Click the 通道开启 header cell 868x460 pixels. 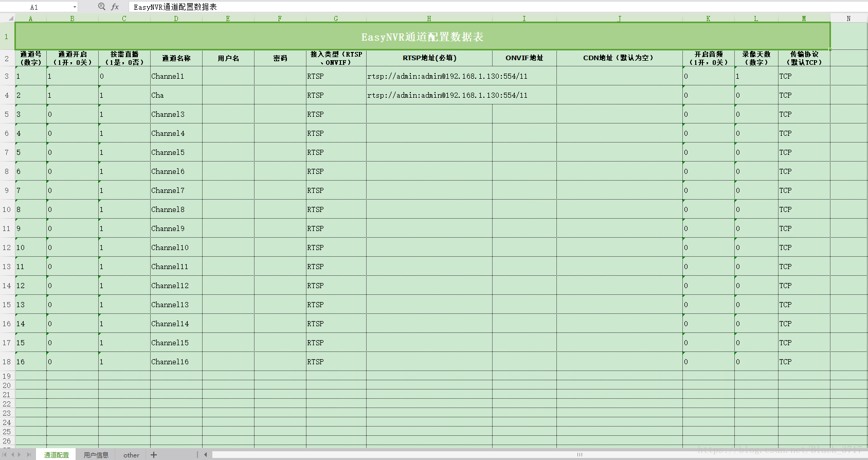point(73,58)
